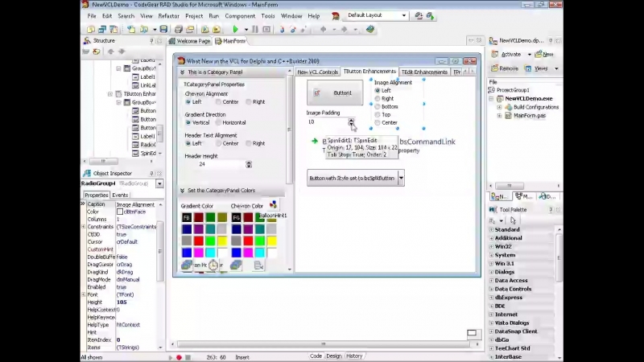Click the Activate button in Project Manager
This screenshot has width=644, height=362.
tap(507, 54)
